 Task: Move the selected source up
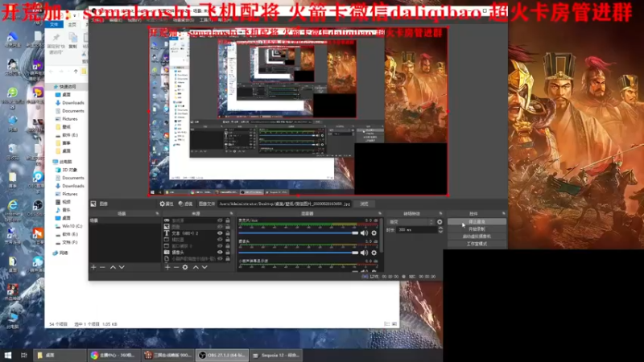point(196,267)
